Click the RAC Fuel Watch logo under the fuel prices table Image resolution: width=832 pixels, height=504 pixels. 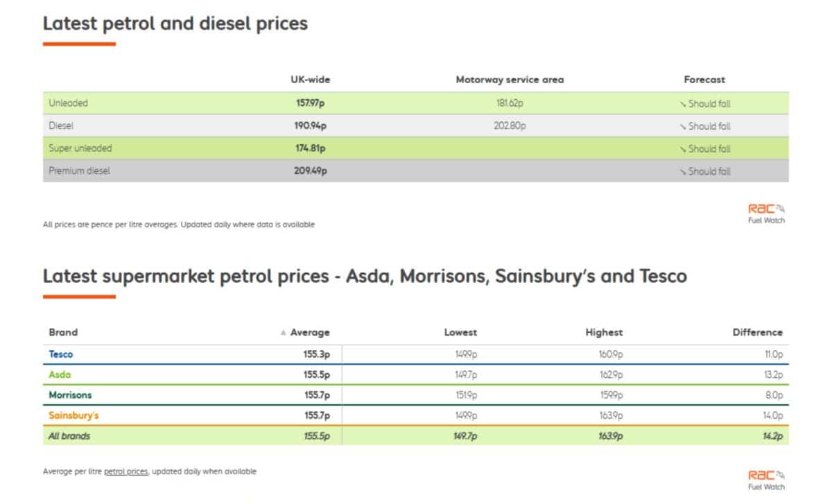point(766,214)
